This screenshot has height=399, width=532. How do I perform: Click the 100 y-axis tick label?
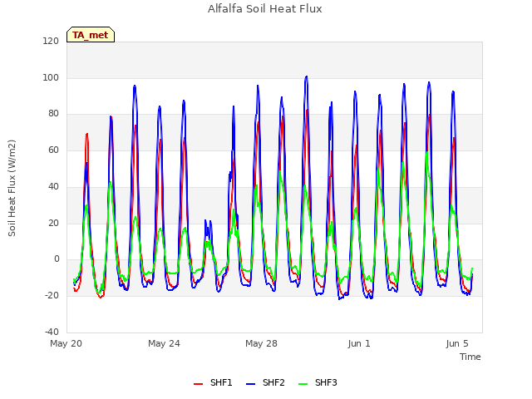51,77
